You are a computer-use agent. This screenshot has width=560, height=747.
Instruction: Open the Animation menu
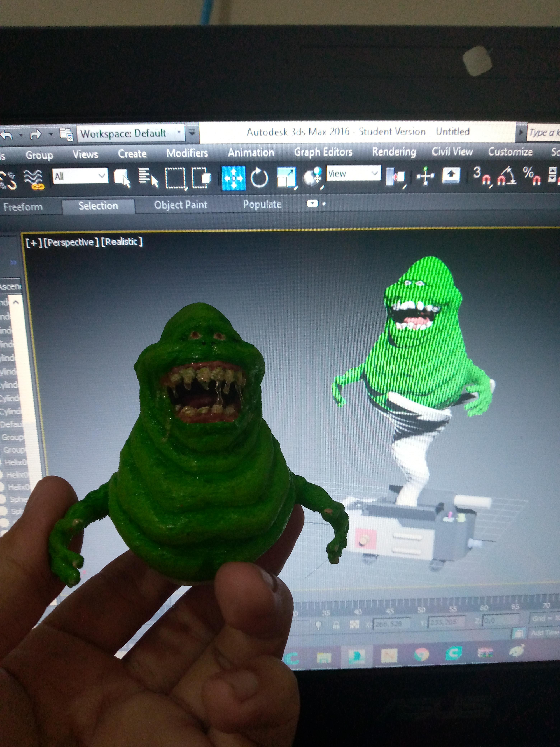pos(251,153)
